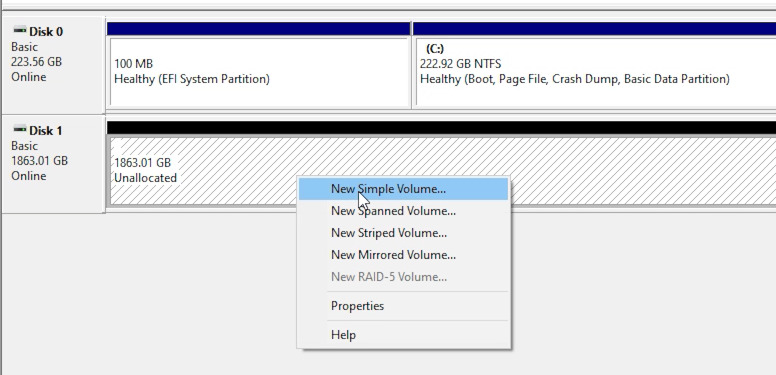Click the Healthy (Boot, Page File...) status text
The width and height of the screenshot is (776, 375).
tap(575, 79)
